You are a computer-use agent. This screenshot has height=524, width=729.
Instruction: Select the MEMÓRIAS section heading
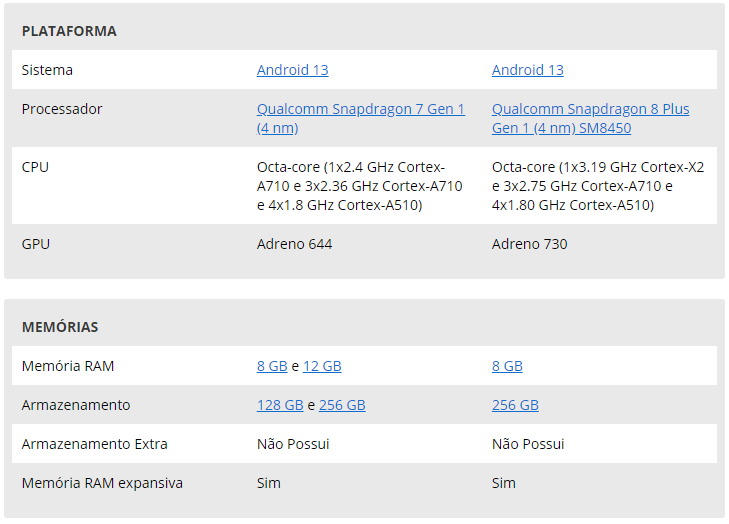click(x=60, y=327)
